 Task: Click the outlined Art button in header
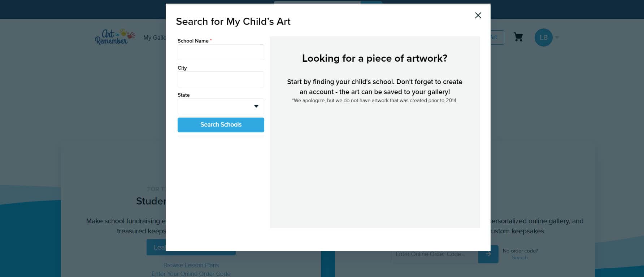(x=497, y=37)
